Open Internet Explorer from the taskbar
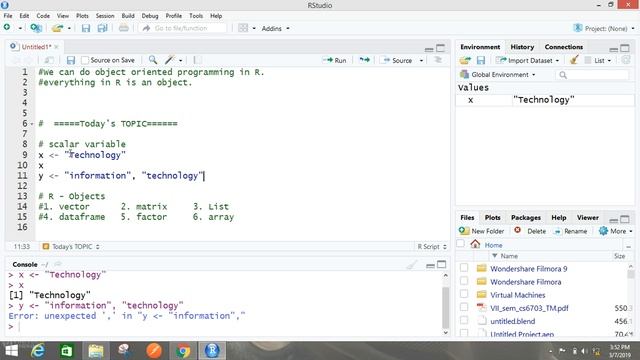This screenshot has width=640, height=360. [x=38, y=351]
